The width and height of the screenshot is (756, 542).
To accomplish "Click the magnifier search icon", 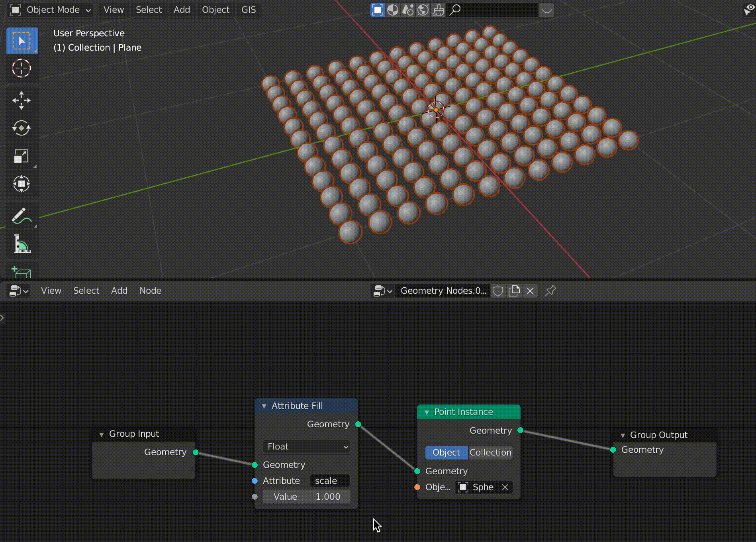I will click(x=454, y=10).
